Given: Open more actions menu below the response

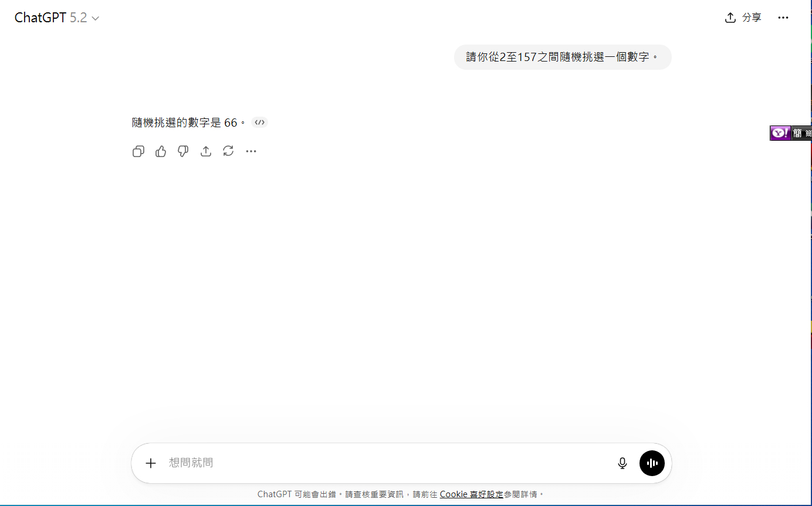Looking at the screenshot, I should [251, 152].
